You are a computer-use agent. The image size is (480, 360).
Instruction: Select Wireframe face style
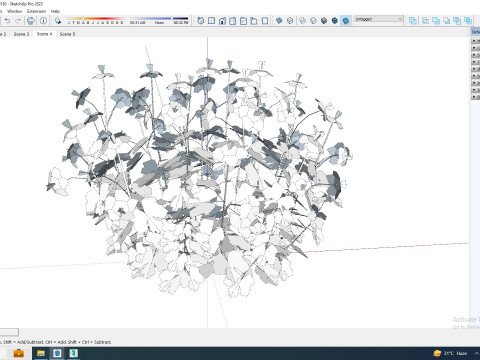click(302, 21)
